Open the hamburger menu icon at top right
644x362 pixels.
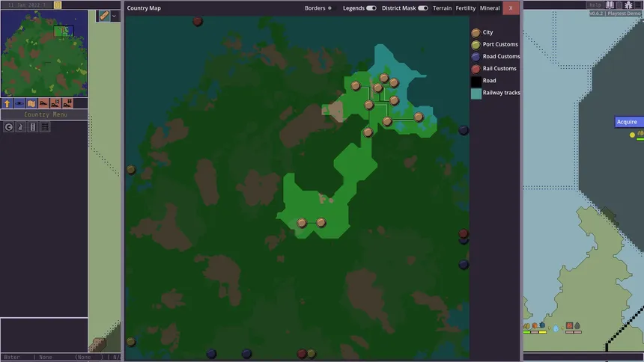pyautogui.click(x=639, y=5)
